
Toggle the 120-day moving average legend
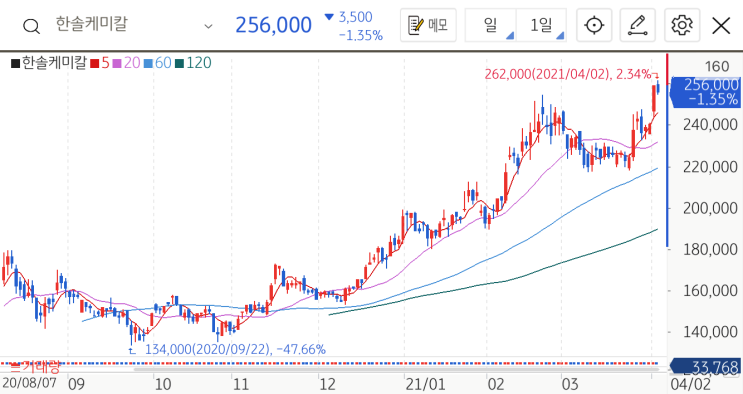(x=193, y=63)
